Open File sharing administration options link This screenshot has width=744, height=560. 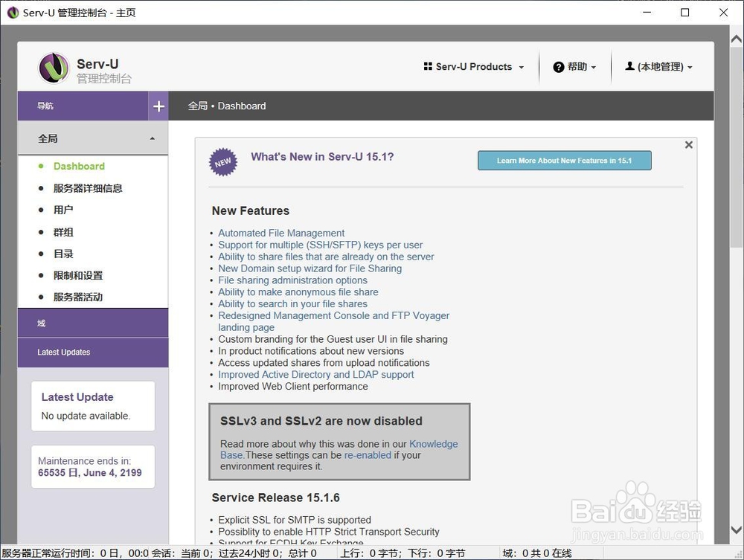click(x=292, y=280)
